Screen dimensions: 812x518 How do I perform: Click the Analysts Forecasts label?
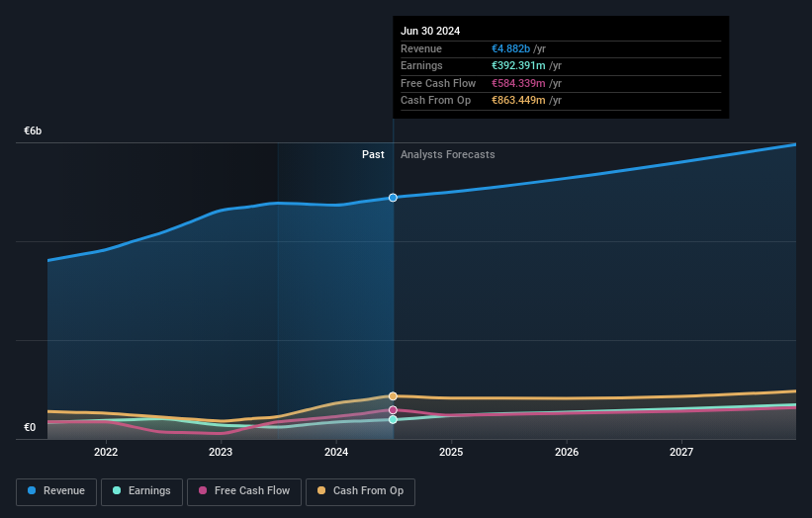[447, 155]
